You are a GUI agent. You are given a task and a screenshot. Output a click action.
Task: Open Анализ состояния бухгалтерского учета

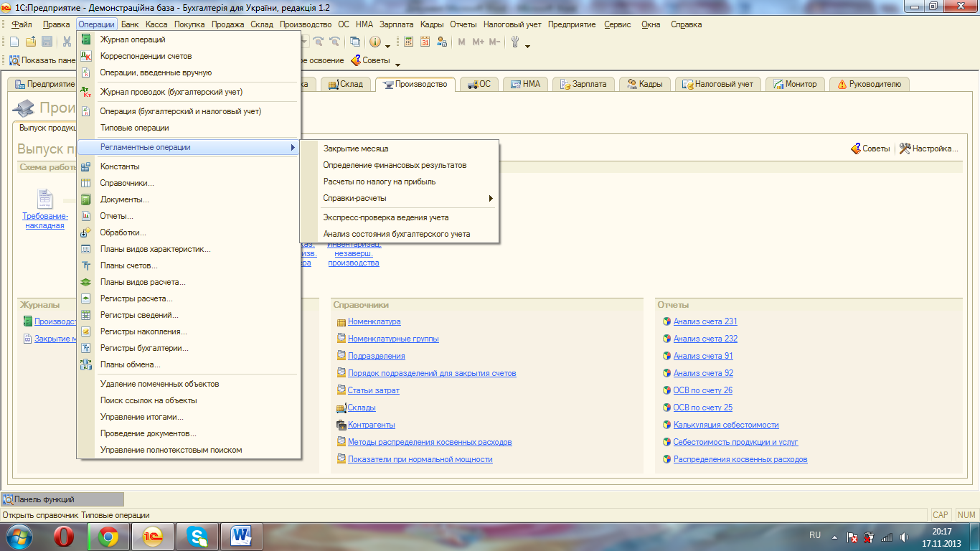[x=399, y=234]
